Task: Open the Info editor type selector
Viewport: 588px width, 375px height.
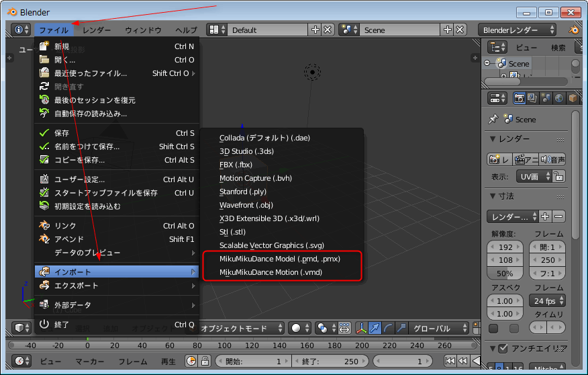Action: coord(21,30)
